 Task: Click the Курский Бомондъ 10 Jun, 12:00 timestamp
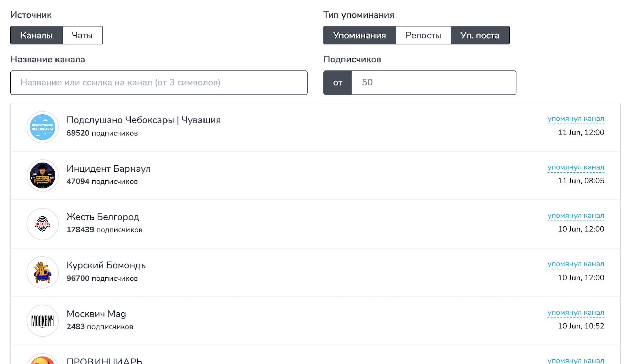[x=581, y=278]
